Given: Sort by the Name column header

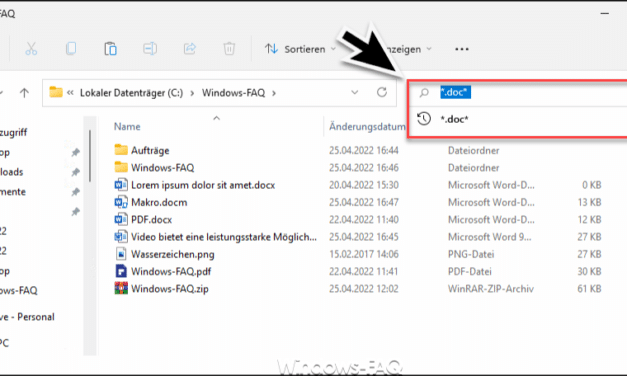Looking at the screenshot, I should pos(127,126).
